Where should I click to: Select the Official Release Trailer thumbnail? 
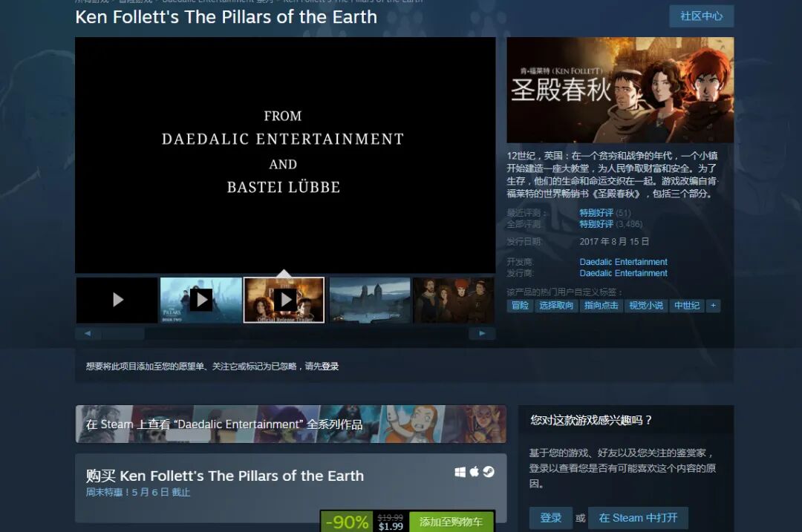pos(284,300)
